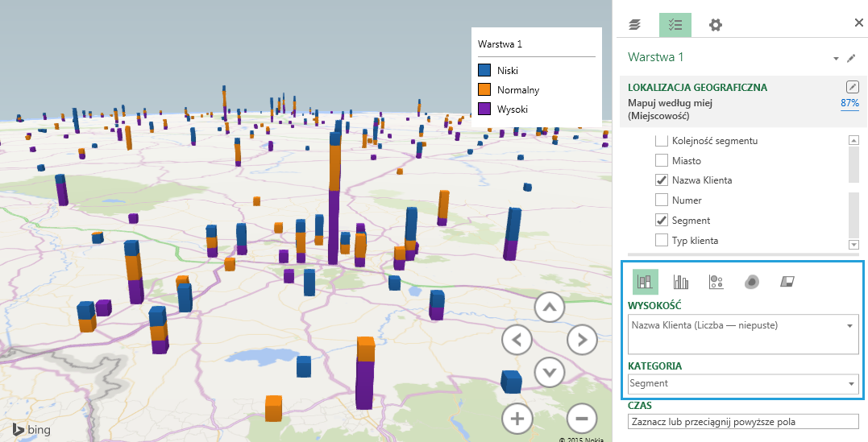Switch to bubble chart visualization
This screenshot has width=868, height=442.
point(716,282)
